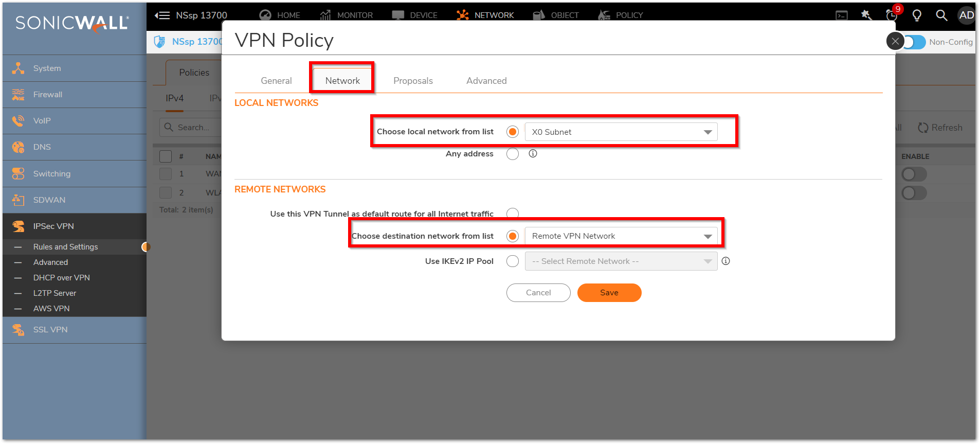Collapse sidebar using hamburger menu icon
The height and width of the screenshot is (444, 980).
(162, 15)
